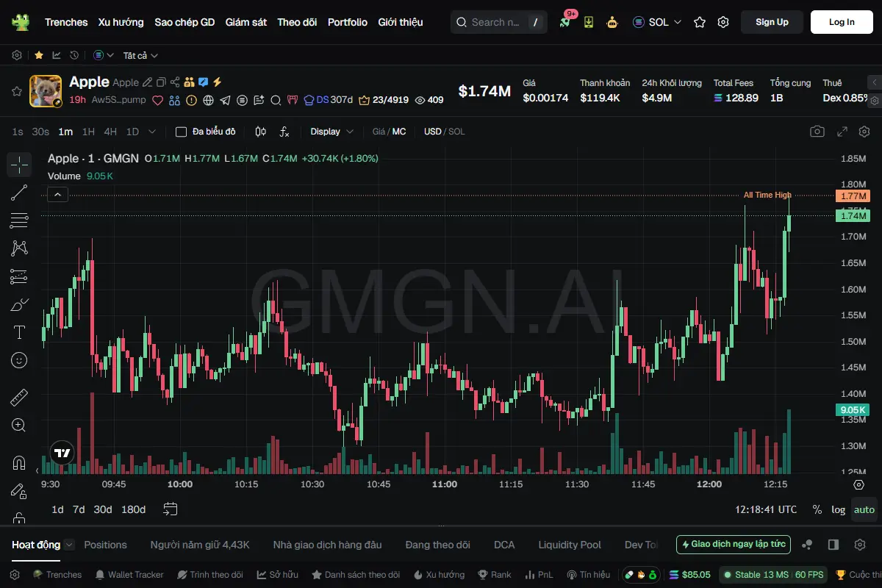Switch chart currency to USD
Viewport: 882px width, 588px height.
pyautogui.click(x=432, y=132)
